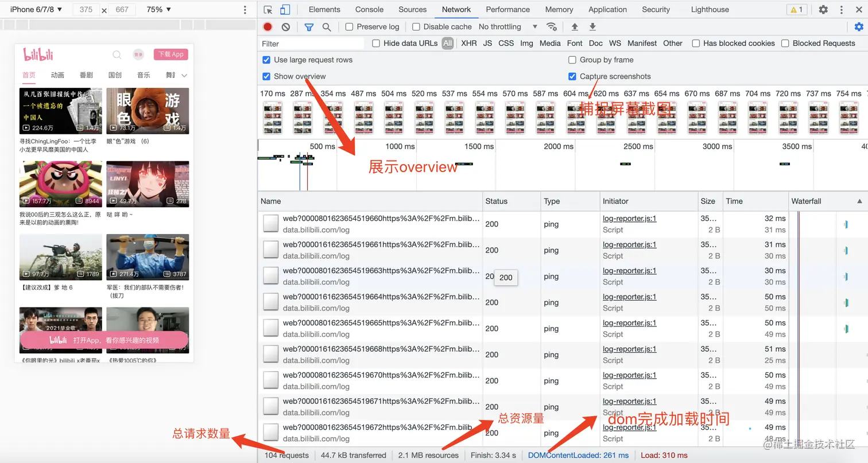
Task: Open network conditions wifi icon
Action: tap(552, 27)
